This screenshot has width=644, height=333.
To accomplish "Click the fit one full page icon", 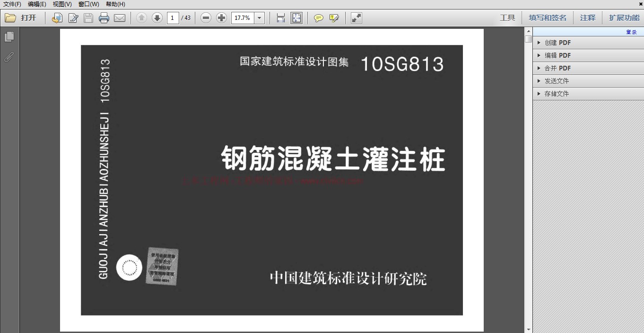I will 296,18.
